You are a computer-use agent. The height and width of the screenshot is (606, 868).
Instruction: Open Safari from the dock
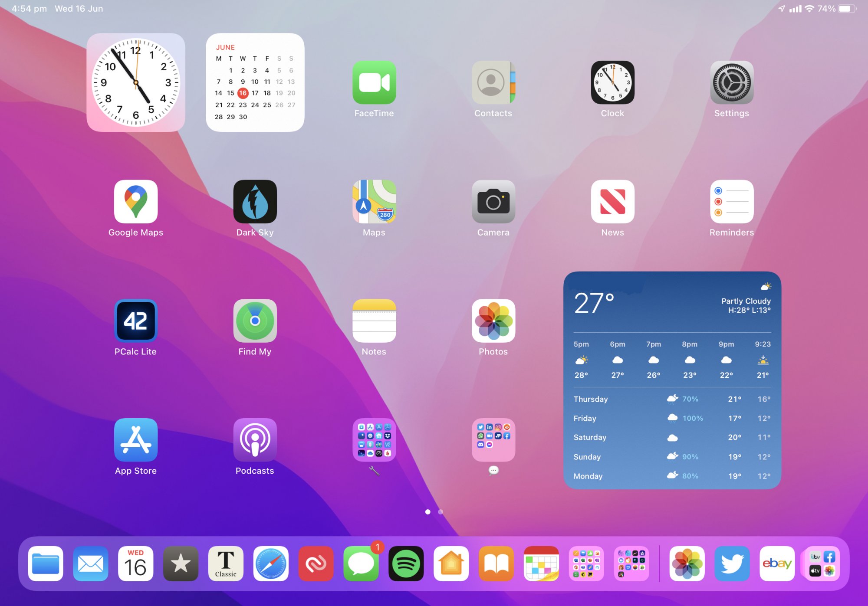[x=271, y=563]
